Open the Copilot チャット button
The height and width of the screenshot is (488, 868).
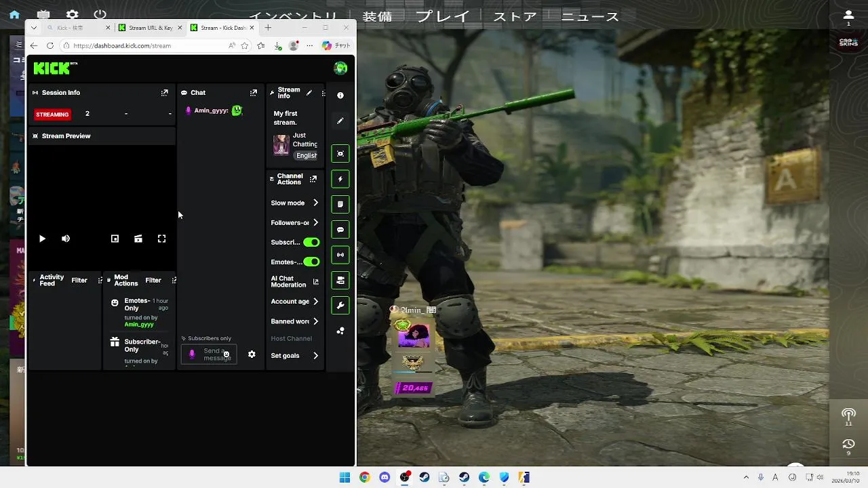336,45
